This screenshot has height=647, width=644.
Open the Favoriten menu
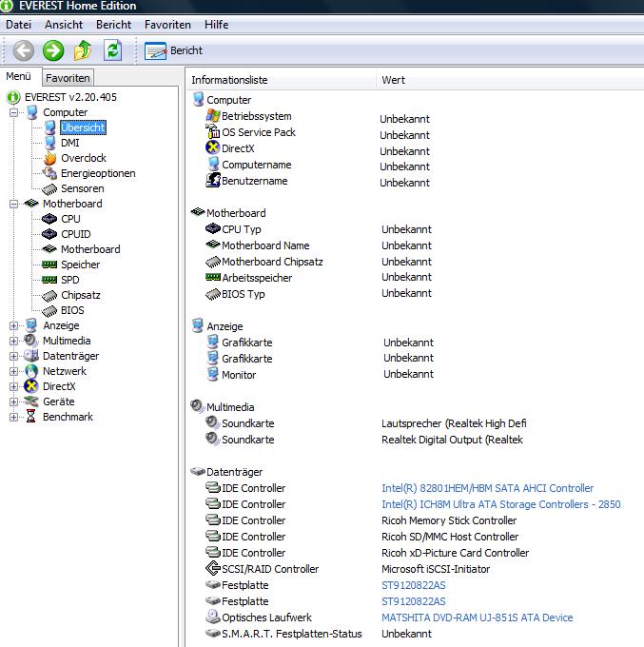[167, 24]
